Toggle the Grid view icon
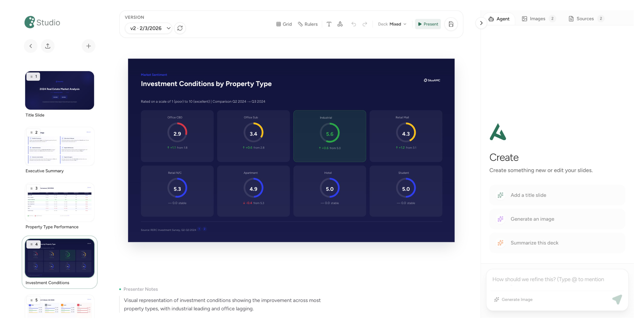Screen dimensions: 644x328 tap(284, 24)
